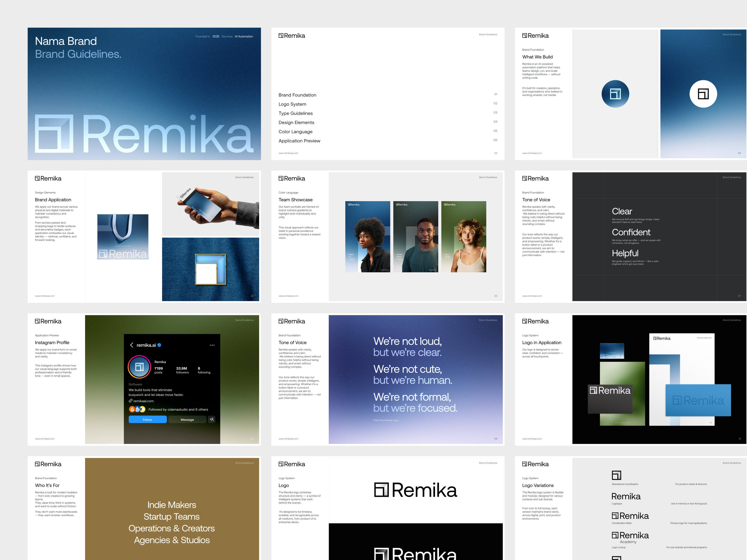
Task: Select the Type Guidelines contents entry
Action: point(296,113)
